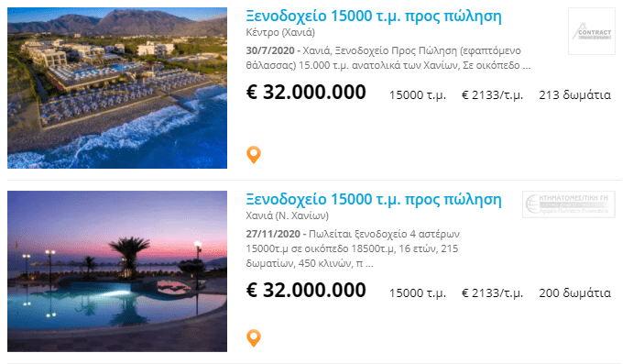644x364 pixels.
Task: Click the orange map pin under the 200 δωμάτια listing
Action: click(254, 338)
